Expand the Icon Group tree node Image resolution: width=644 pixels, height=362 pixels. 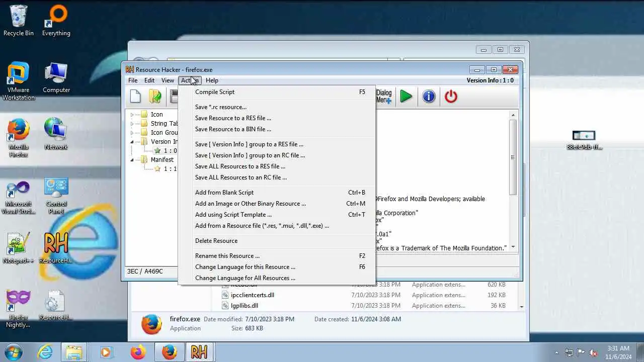132,133
